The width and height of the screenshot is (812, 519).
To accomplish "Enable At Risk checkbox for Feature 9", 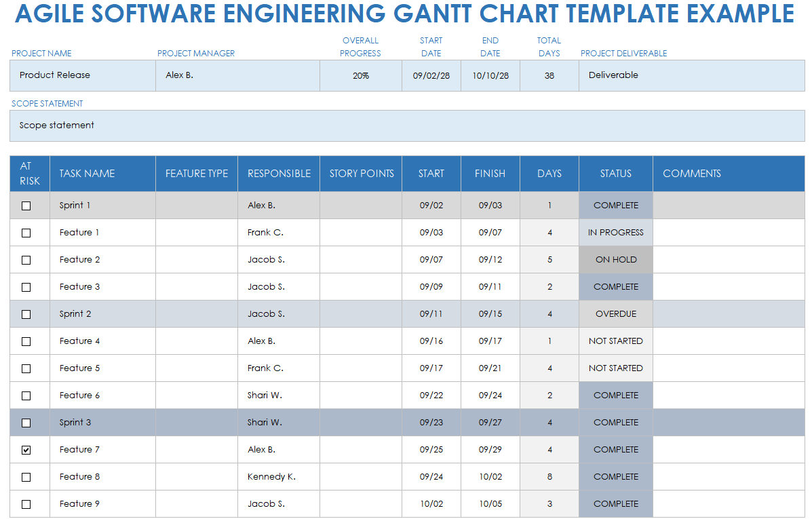I will click(x=26, y=504).
